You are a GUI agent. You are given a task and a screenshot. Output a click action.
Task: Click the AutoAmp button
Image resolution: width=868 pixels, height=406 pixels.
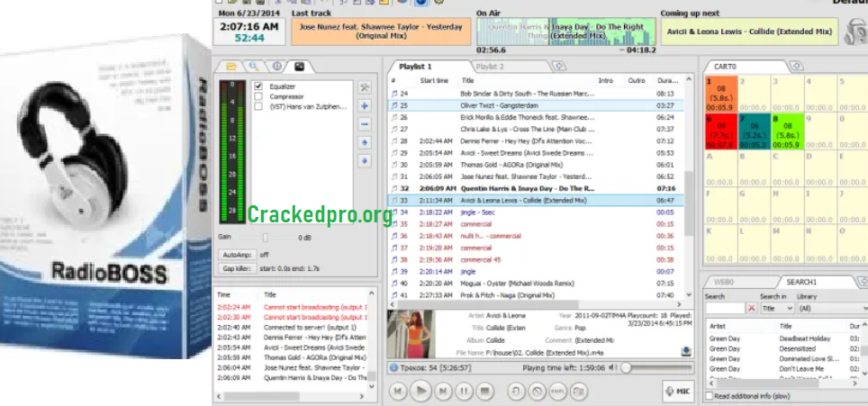pos(237,255)
